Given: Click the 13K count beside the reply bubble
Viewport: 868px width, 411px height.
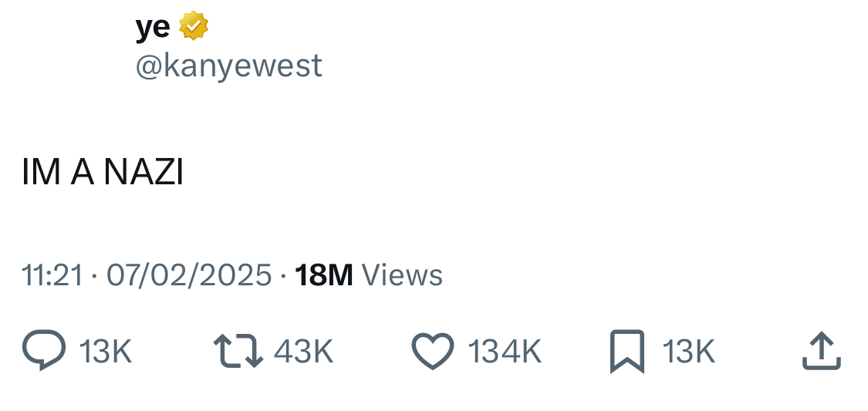Looking at the screenshot, I should pos(106,352).
